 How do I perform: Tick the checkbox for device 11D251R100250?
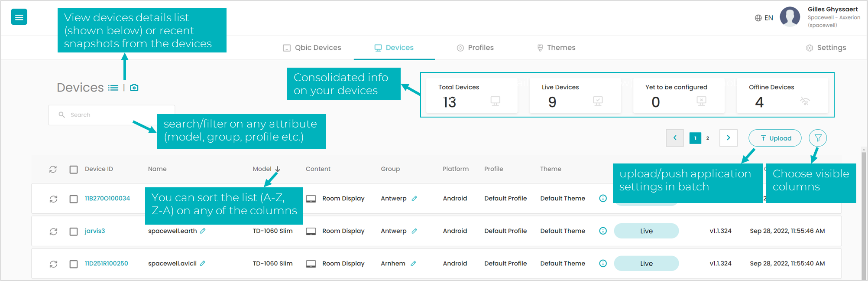coord(74,264)
